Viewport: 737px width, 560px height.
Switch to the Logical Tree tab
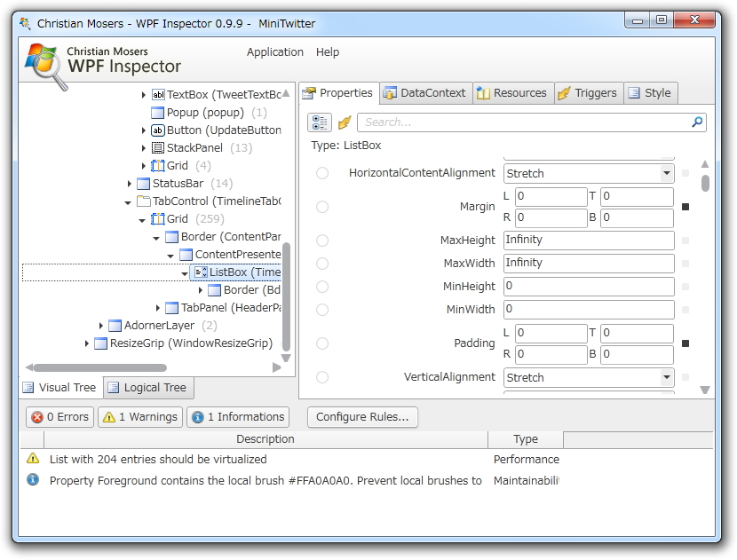point(148,388)
